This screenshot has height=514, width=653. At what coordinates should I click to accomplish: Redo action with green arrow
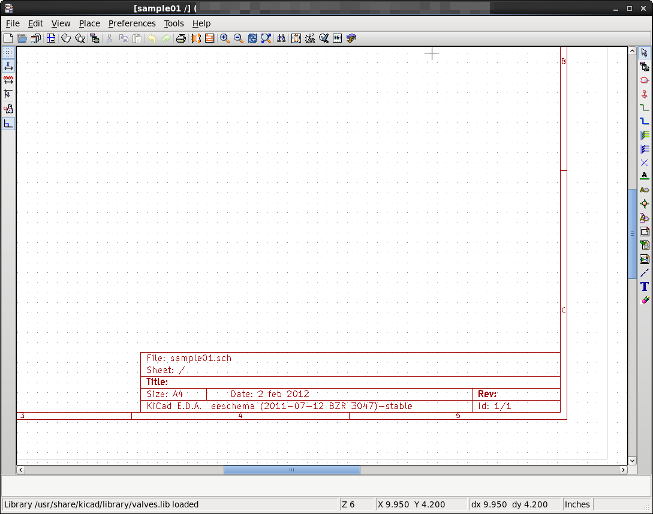click(x=166, y=38)
